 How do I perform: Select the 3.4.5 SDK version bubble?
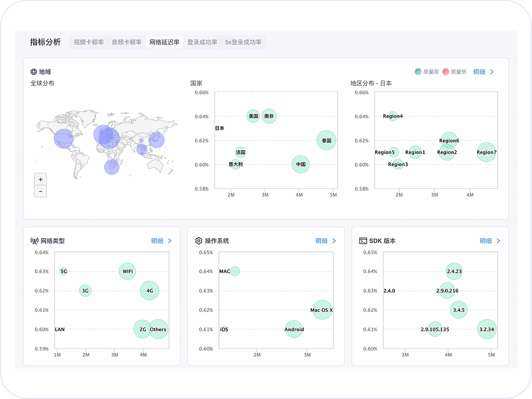click(459, 310)
